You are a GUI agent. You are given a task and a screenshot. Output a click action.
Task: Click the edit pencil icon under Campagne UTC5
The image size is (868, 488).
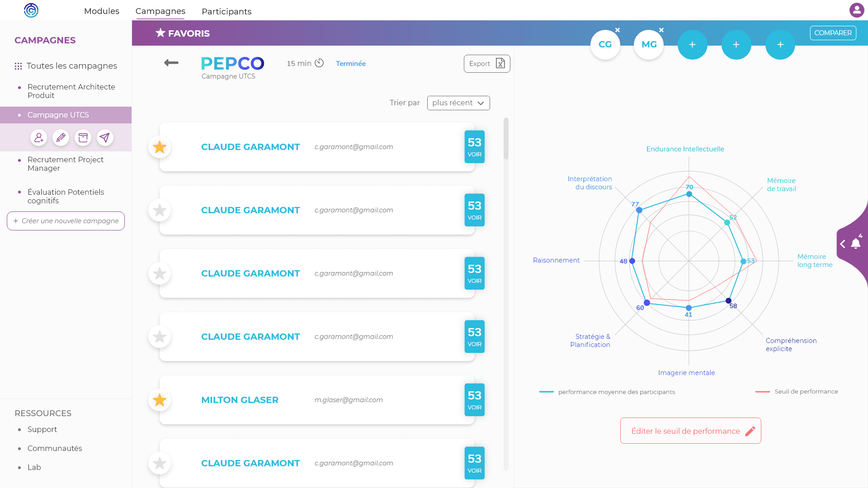tap(61, 137)
